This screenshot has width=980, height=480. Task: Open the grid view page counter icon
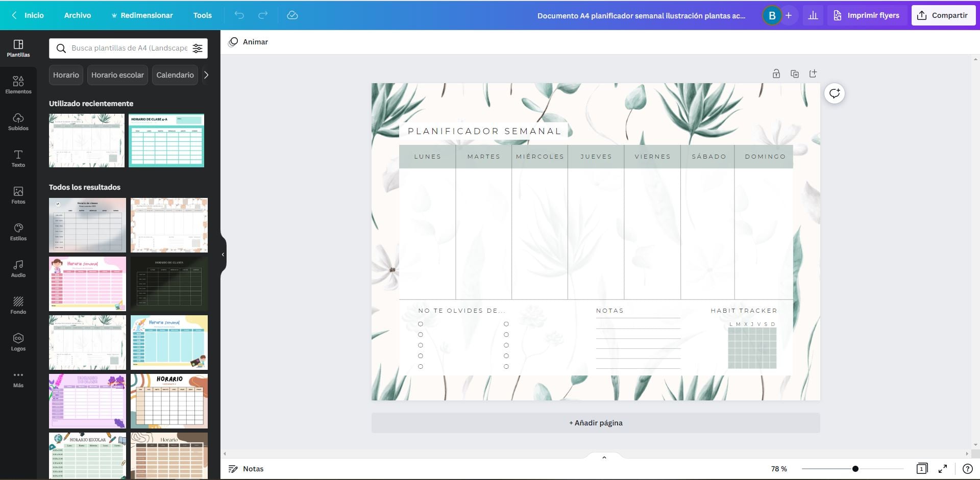click(922, 469)
